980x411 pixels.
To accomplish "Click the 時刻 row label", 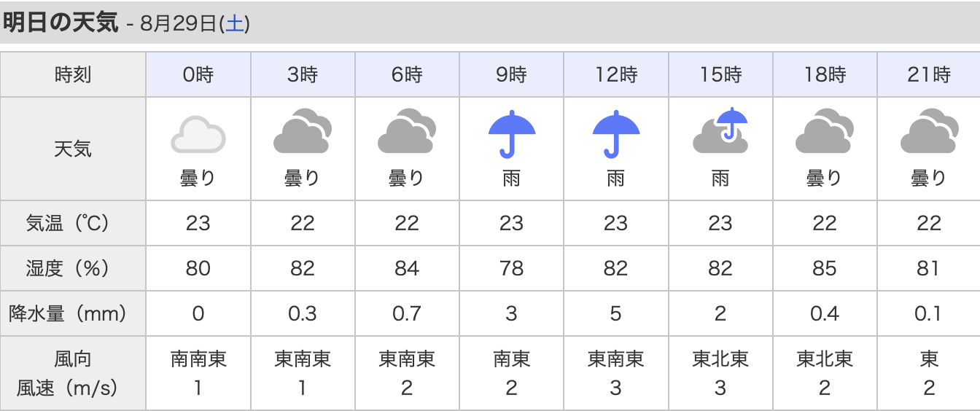I will pos(73,74).
